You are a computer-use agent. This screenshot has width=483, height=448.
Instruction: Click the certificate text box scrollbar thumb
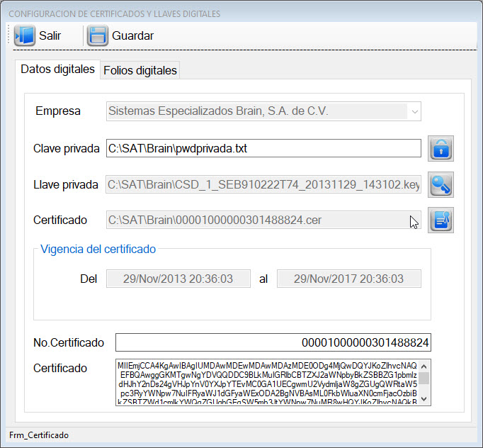(424, 378)
